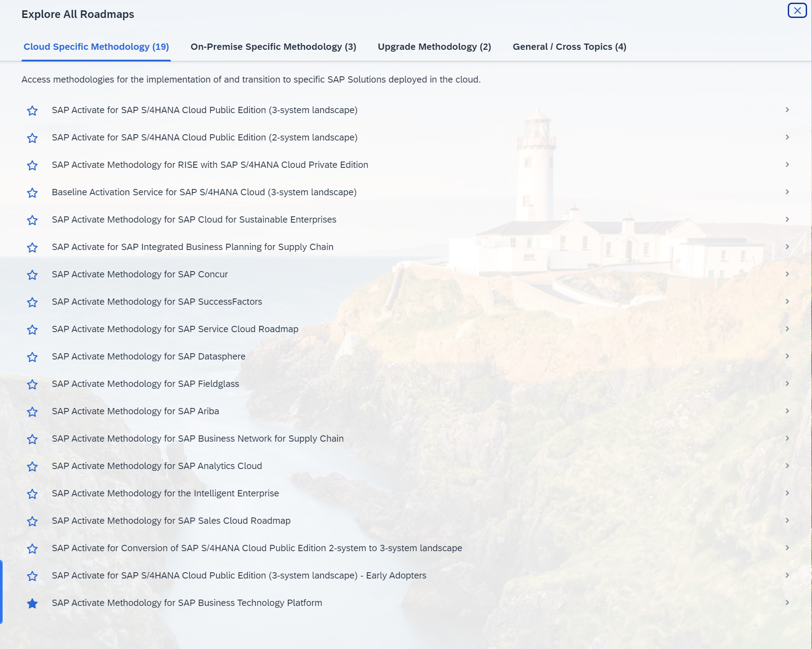Click star icon for SAP Analytics Cloud

pyautogui.click(x=32, y=466)
